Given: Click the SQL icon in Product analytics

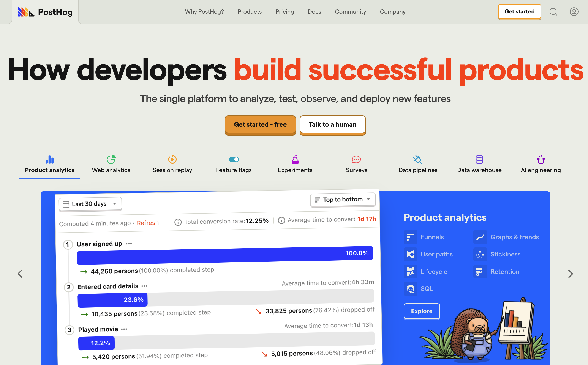Looking at the screenshot, I should (x=410, y=288).
